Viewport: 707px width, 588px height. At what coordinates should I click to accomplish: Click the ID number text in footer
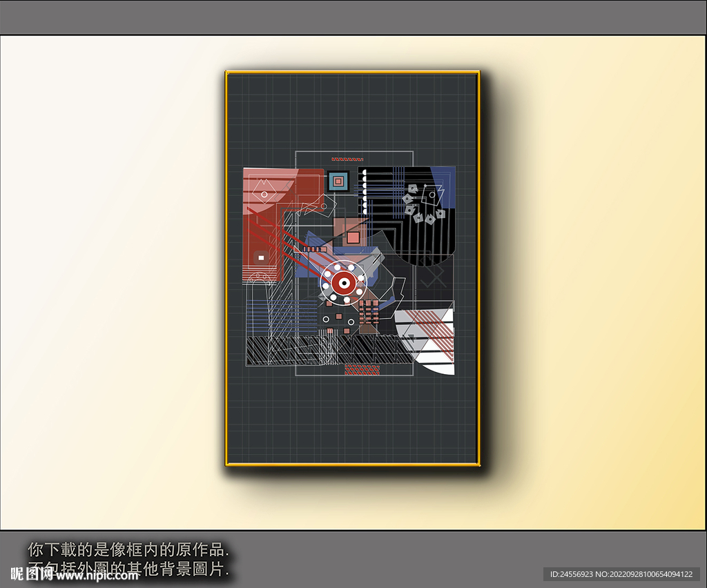[x=621, y=574]
